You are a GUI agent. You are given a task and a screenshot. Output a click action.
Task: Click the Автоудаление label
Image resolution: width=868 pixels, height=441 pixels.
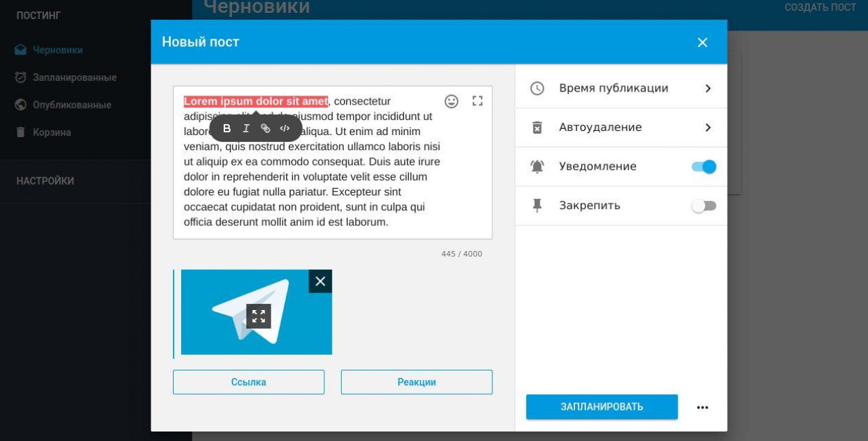(600, 128)
